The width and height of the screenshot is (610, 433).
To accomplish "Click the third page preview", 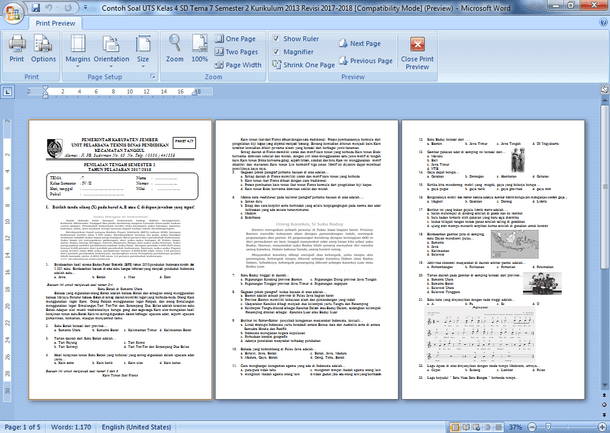I will 493,259.
